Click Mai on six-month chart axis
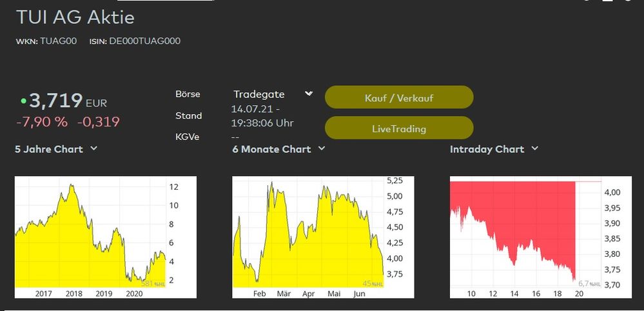Screen dimensions: 644x311 [x=334, y=294]
